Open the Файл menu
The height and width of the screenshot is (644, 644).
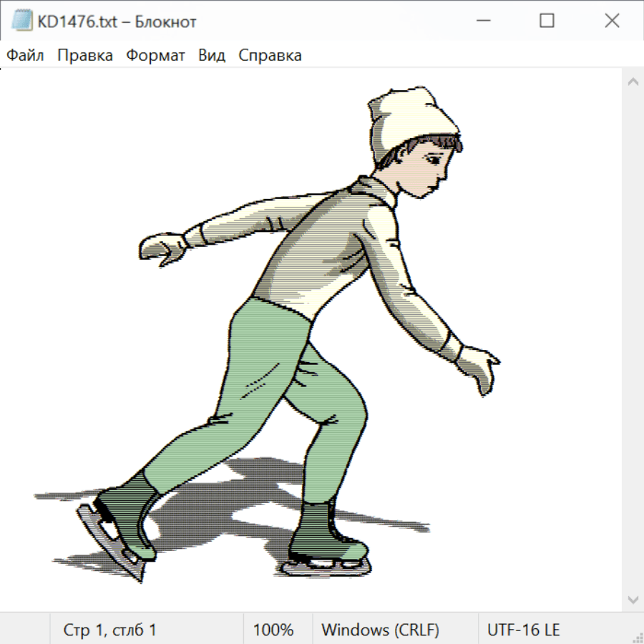26,56
